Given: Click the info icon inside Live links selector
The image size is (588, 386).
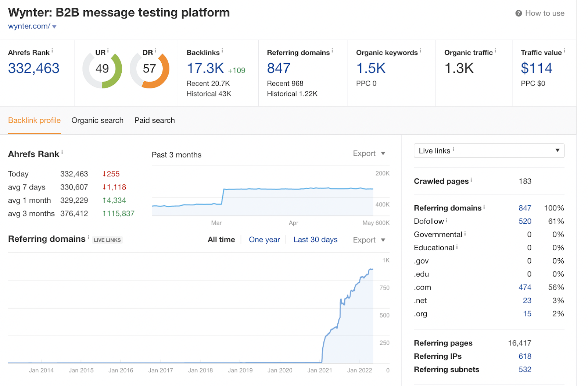Looking at the screenshot, I should [x=453, y=149].
